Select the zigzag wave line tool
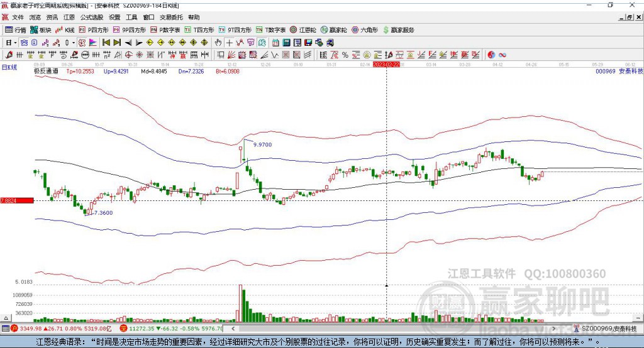The image size is (644, 348). (x=275, y=55)
